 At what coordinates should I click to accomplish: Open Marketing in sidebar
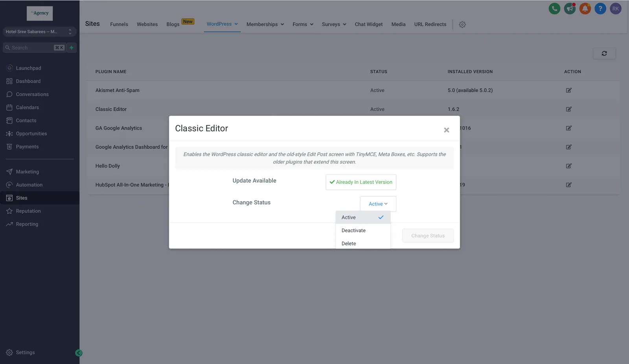tap(27, 172)
